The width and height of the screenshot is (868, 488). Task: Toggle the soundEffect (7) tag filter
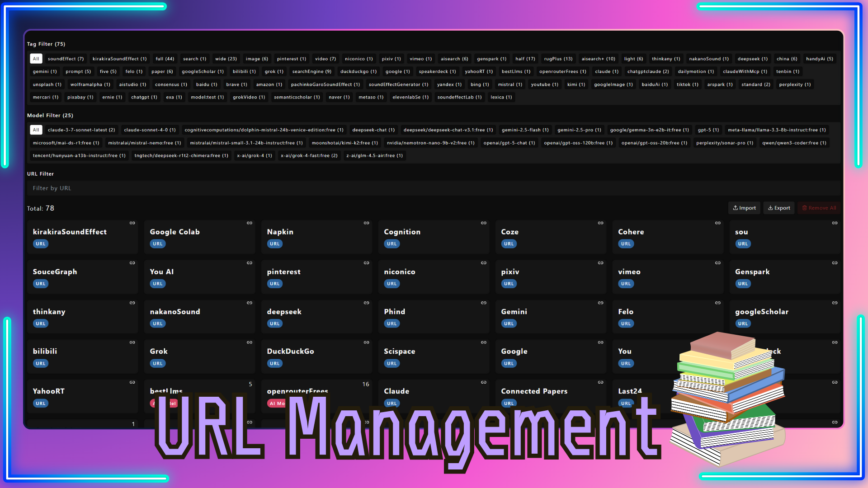tap(66, 59)
